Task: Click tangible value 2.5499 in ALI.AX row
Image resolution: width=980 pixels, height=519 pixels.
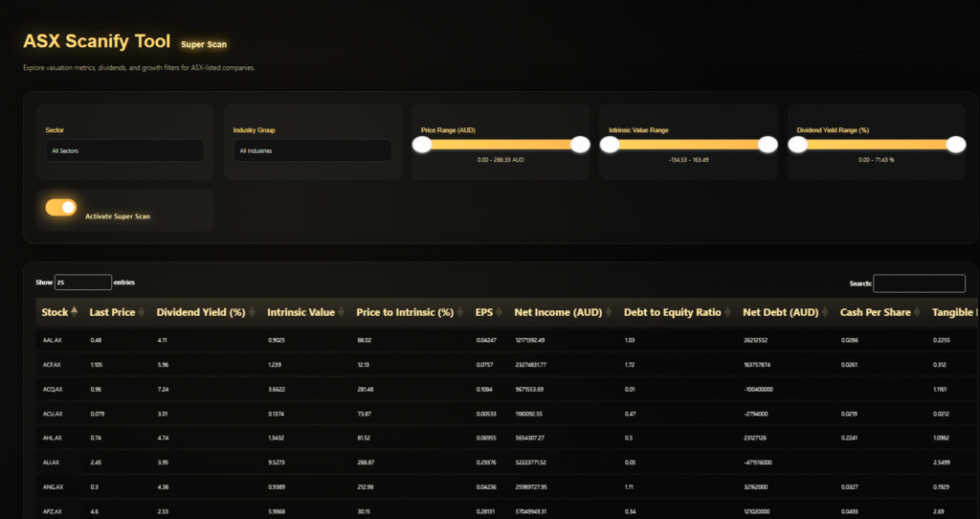Action: click(942, 463)
